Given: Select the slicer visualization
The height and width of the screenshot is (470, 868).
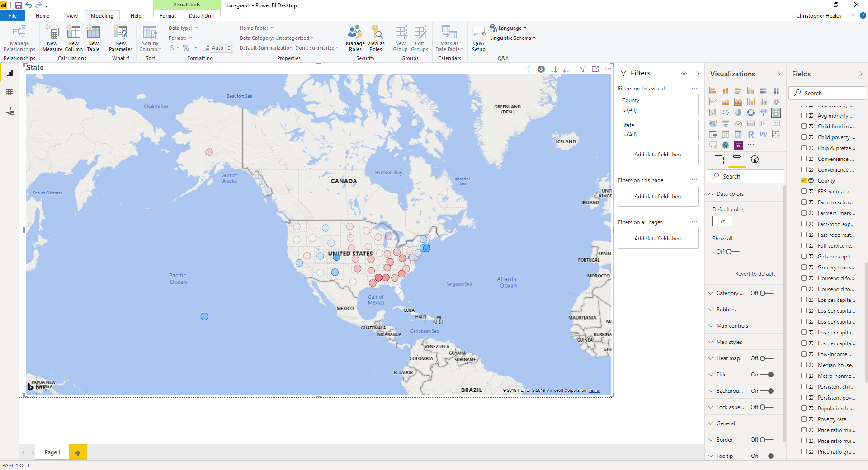Looking at the screenshot, I should coord(713,134).
